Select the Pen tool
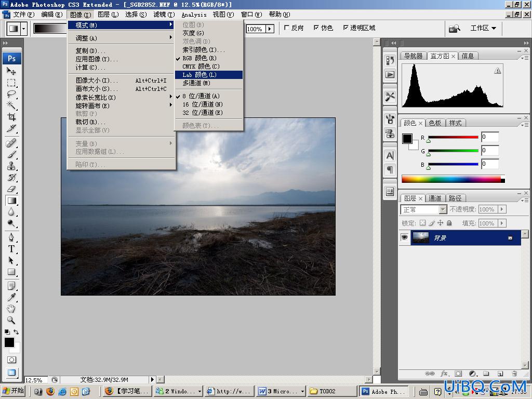532x399 pixels. coord(11,237)
